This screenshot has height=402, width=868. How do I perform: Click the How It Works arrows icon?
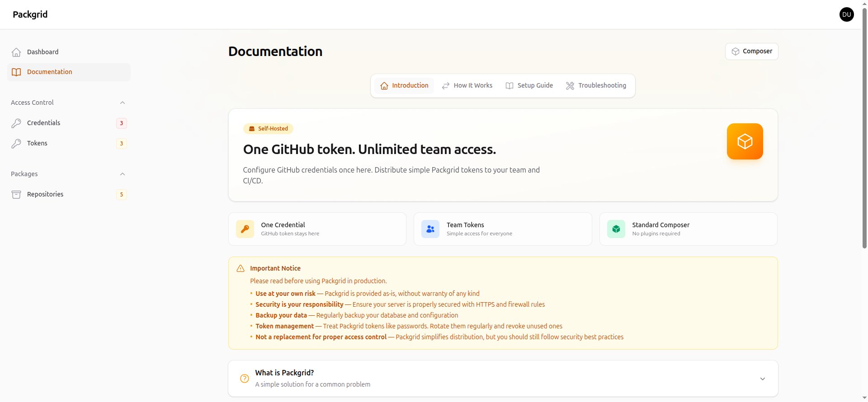[446, 86]
